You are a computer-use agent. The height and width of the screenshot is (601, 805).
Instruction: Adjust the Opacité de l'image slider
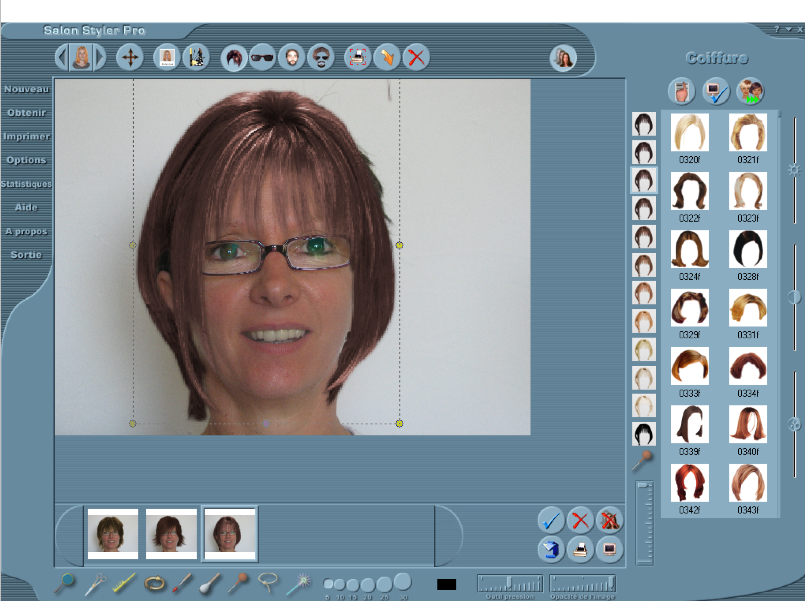coord(582,584)
